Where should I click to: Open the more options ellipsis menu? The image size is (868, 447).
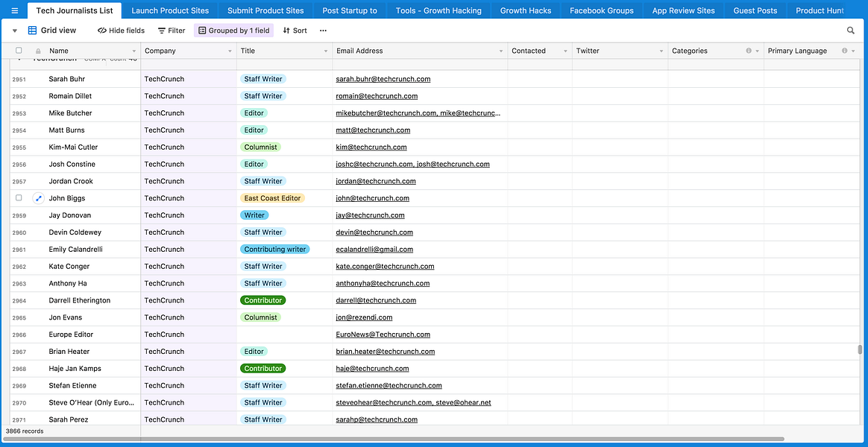[x=324, y=31]
